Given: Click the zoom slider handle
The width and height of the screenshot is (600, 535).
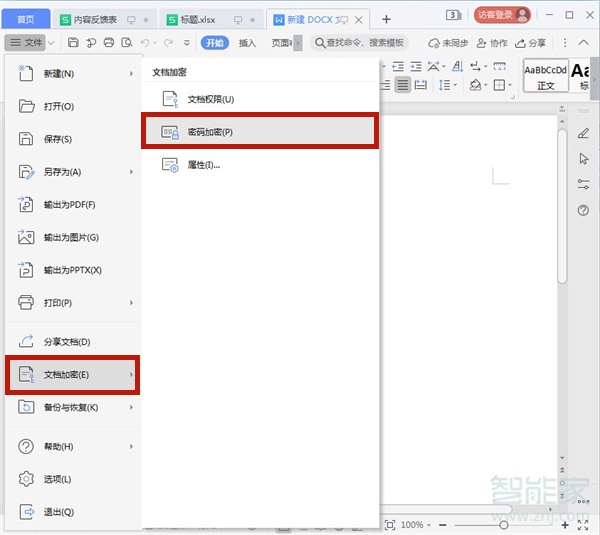Looking at the screenshot, I should pyautogui.click(x=504, y=525).
